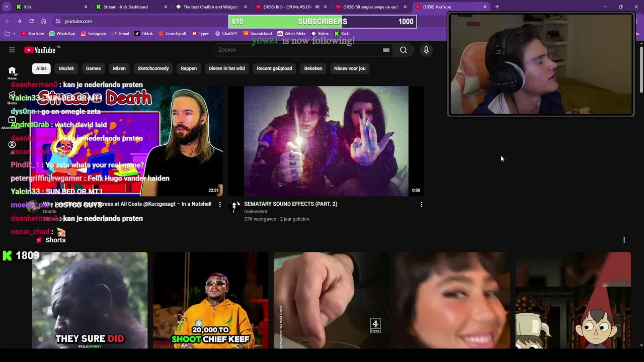Open the SEMATARY SOUND EFFECTS (PART. 2) title

(291, 204)
